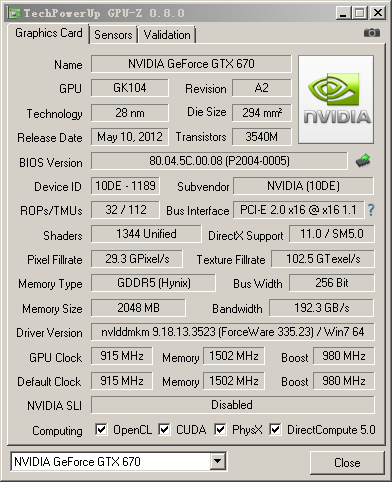Click the Name field NVIDIA GeForce GTX 670

(x=191, y=64)
